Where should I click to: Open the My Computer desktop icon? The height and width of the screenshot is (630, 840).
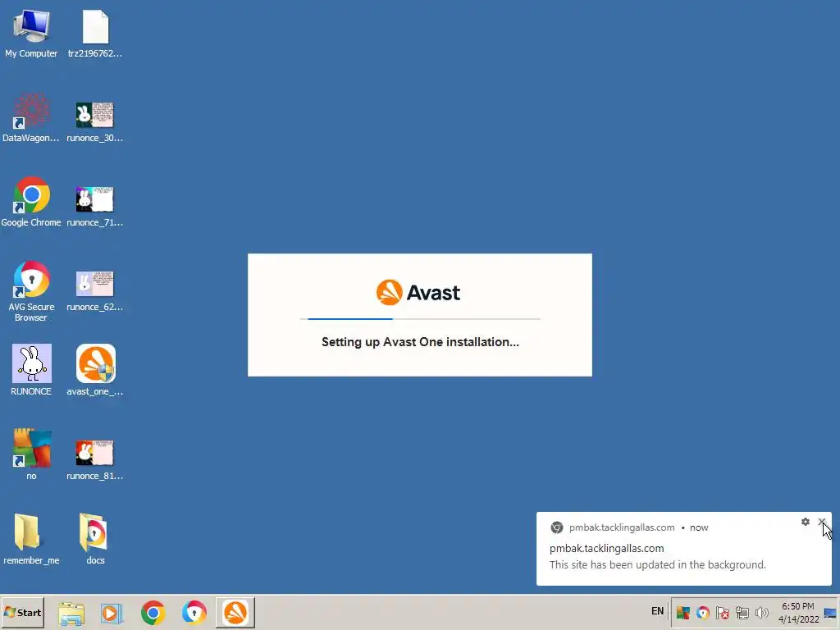[31, 33]
